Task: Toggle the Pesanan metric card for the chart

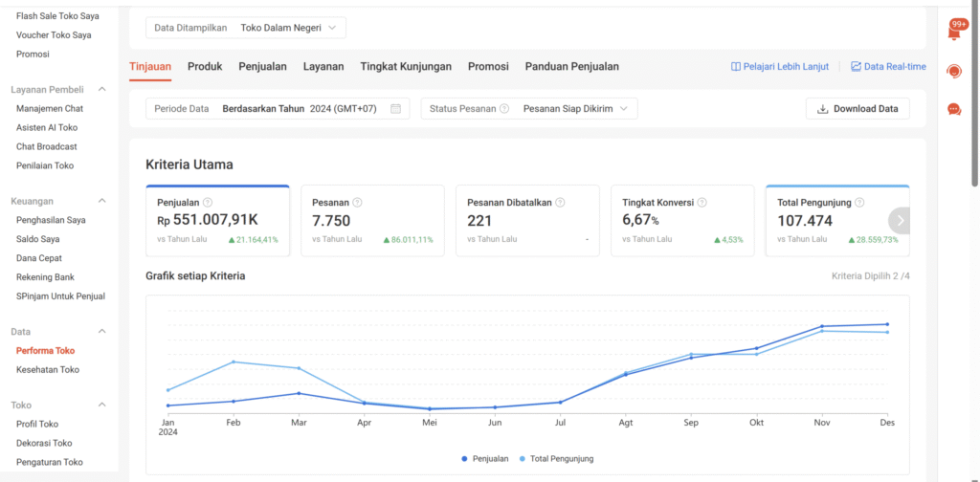Action: pyautogui.click(x=372, y=221)
